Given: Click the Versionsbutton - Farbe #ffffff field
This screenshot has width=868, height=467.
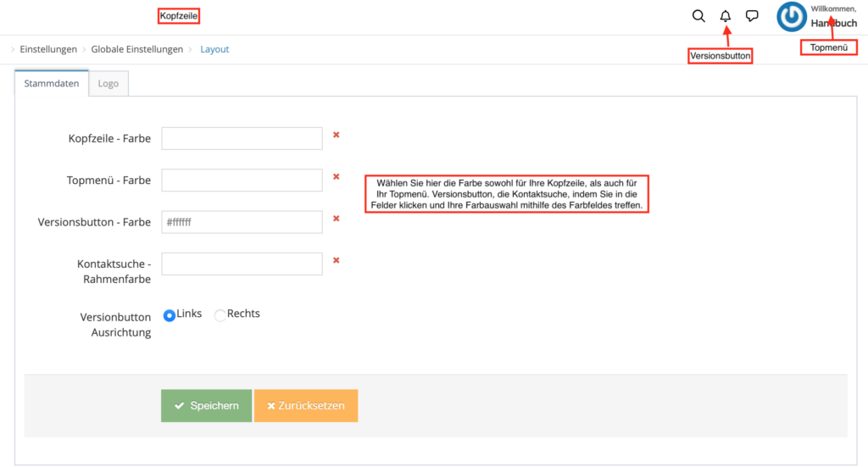Looking at the screenshot, I should (242, 222).
